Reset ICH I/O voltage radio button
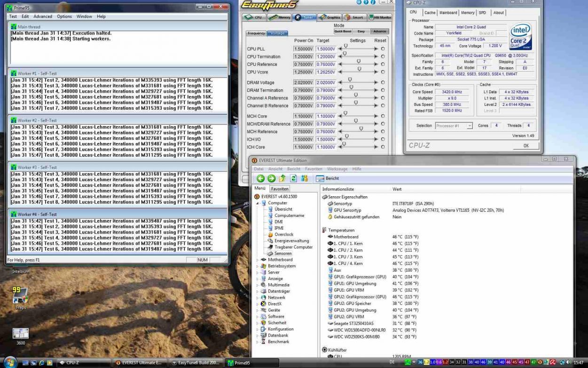 (x=383, y=139)
